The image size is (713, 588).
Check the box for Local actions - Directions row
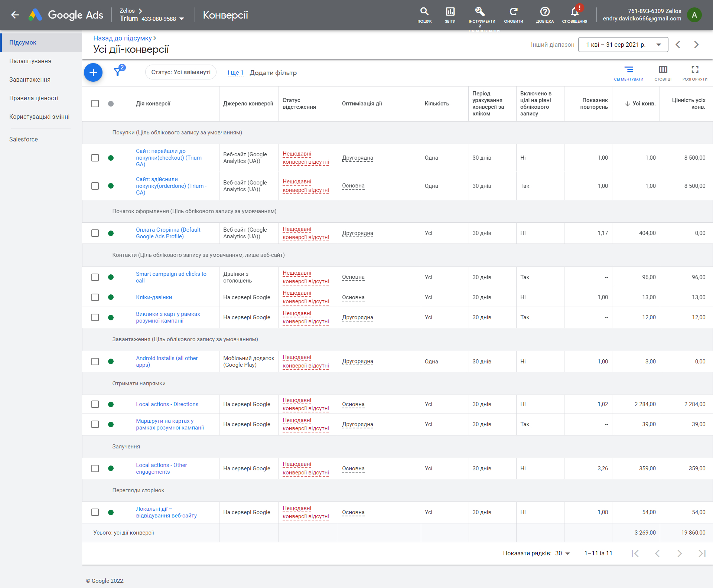tap(95, 404)
